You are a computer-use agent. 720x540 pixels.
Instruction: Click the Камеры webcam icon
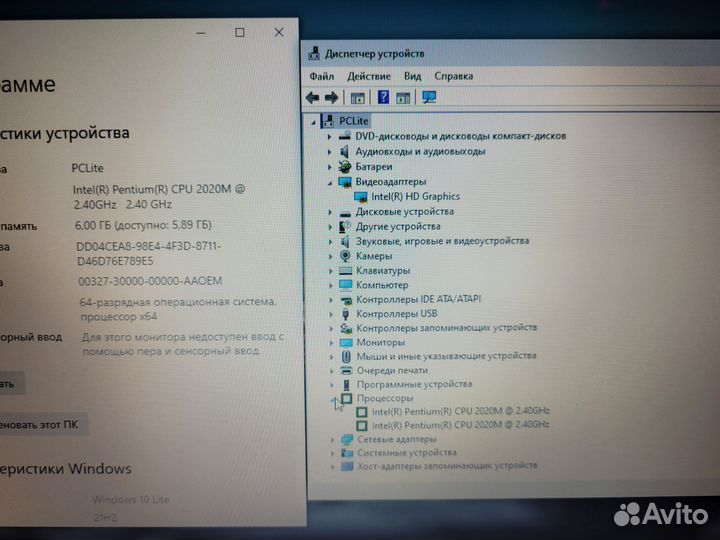pos(345,256)
